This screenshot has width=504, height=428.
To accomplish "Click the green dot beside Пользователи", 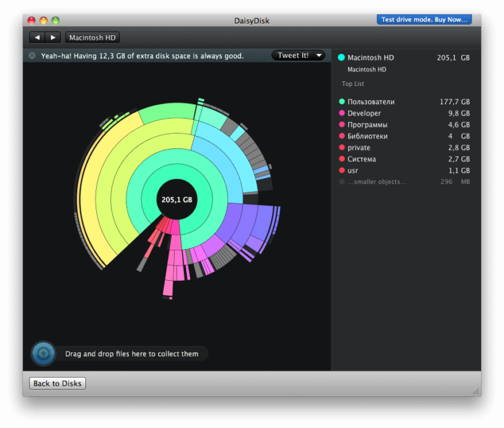I will [341, 101].
